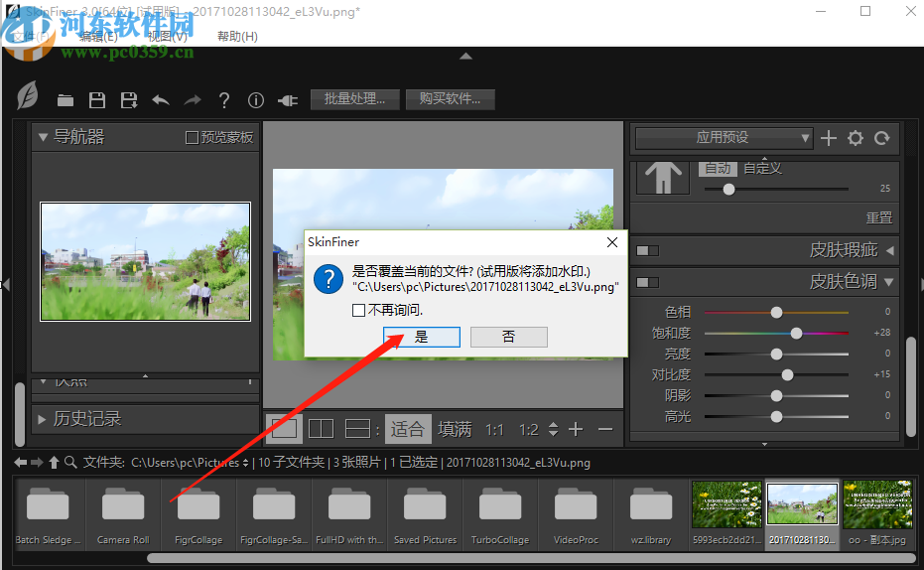Set zoom to 1:1
Screen dimensions: 924x570
[494, 430]
